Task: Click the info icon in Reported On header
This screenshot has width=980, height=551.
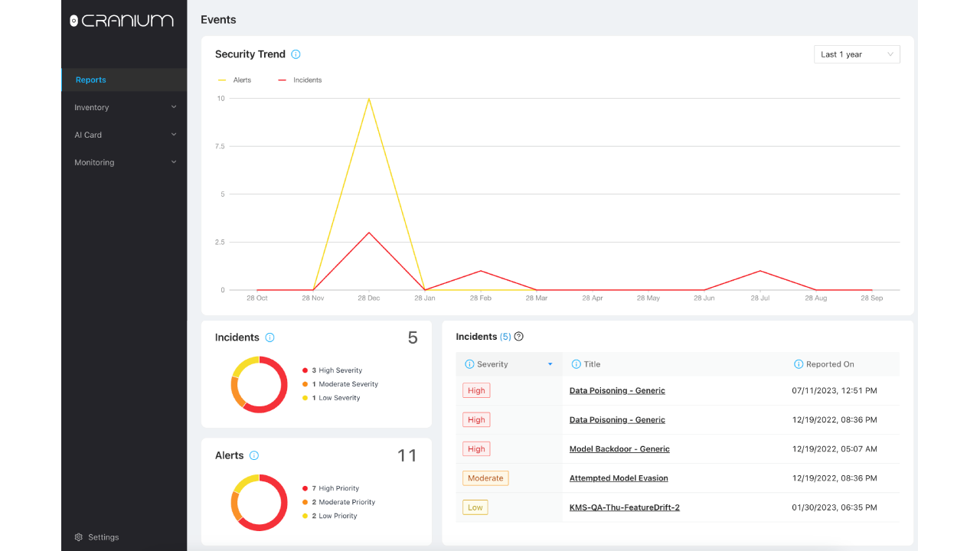Action: click(799, 364)
